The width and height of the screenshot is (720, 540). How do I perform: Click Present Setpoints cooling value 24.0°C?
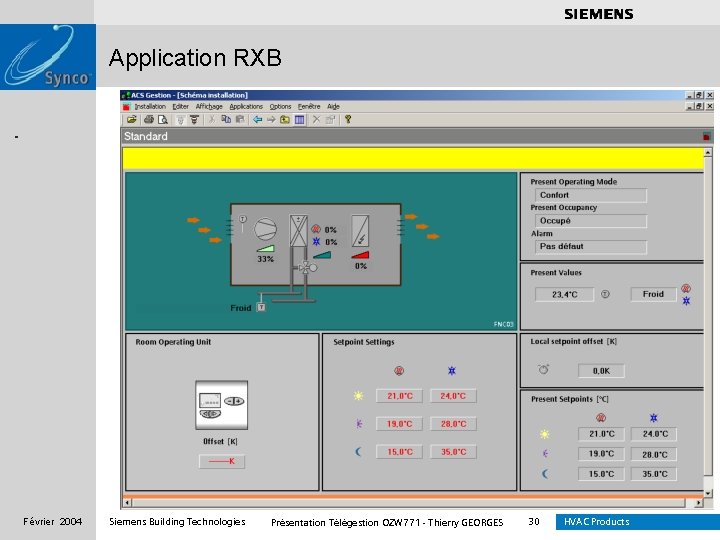(x=654, y=434)
